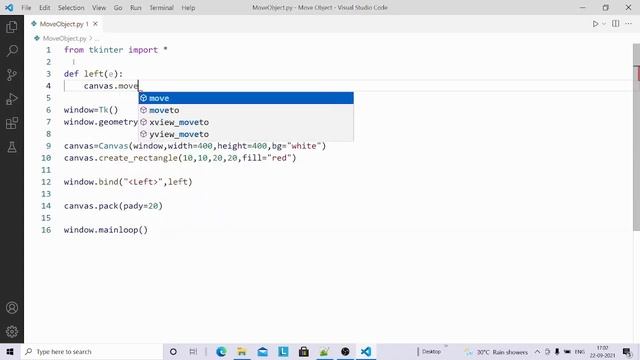
Task: Choose 'yview_moveto' autocomplete suggestion
Action: click(x=246, y=134)
